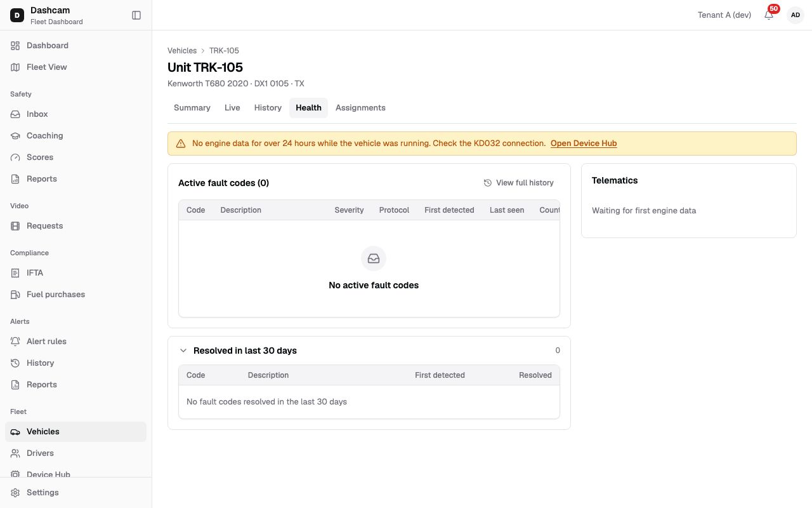The image size is (812, 508).
Task: Open Device Hub in the sidebar
Action: pyautogui.click(x=75, y=474)
